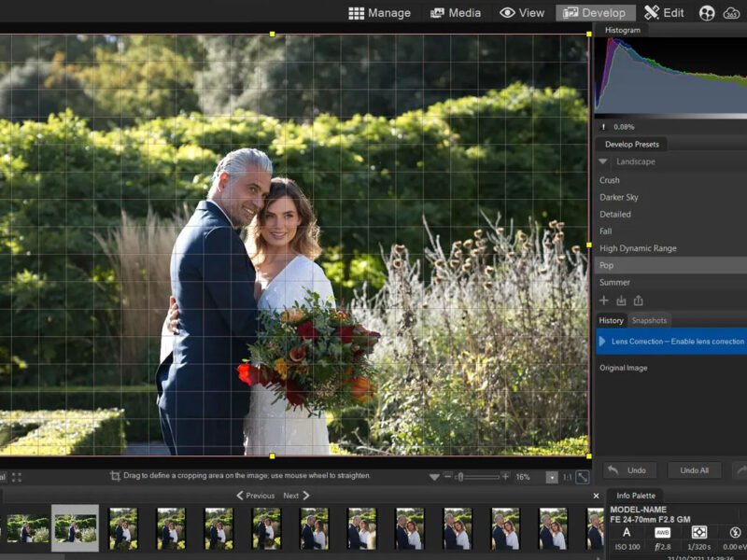Click the white balance AWB indicator

pyautogui.click(x=663, y=533)
